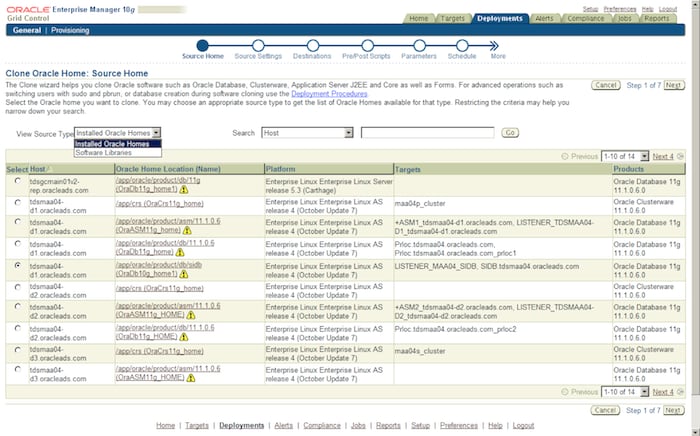The height and width of the screenshot is (436, 700).
Task: Choose Installed Oracle Homes option
Action: point(118,144)
